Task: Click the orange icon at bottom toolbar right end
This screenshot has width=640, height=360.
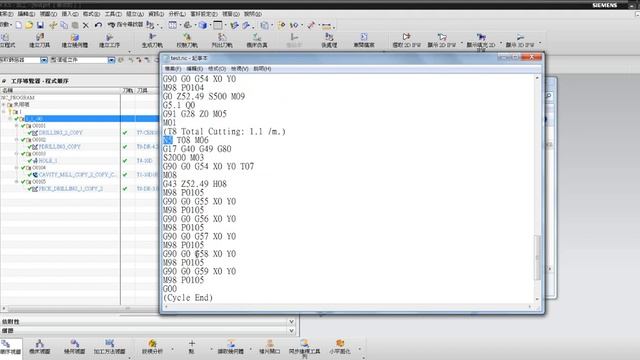Action: tap(340, 347)
